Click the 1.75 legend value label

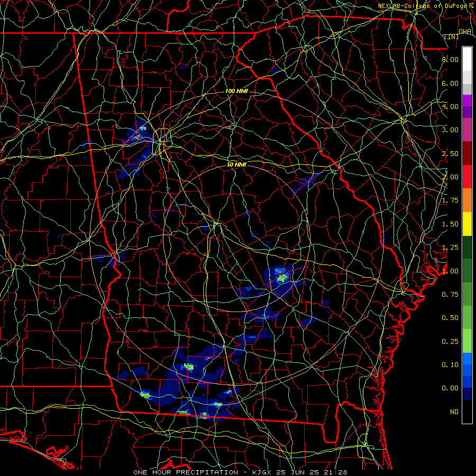click(450, 200)
